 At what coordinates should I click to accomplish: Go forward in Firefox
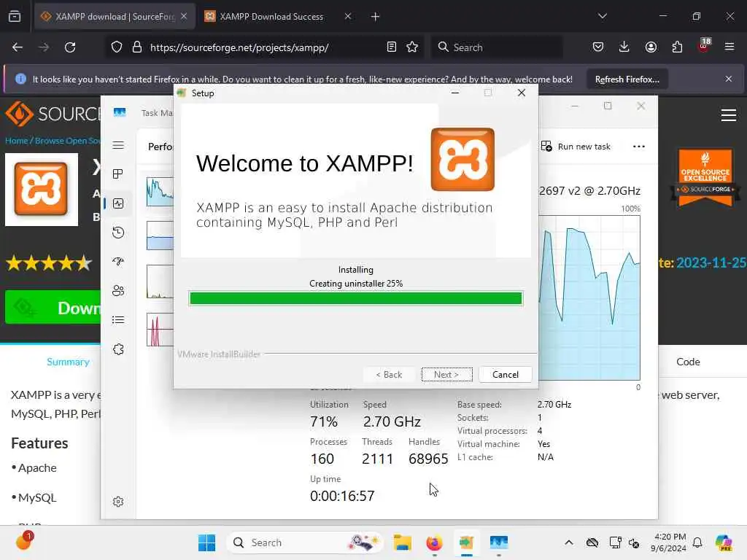pyautogui.click(x=44, y=47)
